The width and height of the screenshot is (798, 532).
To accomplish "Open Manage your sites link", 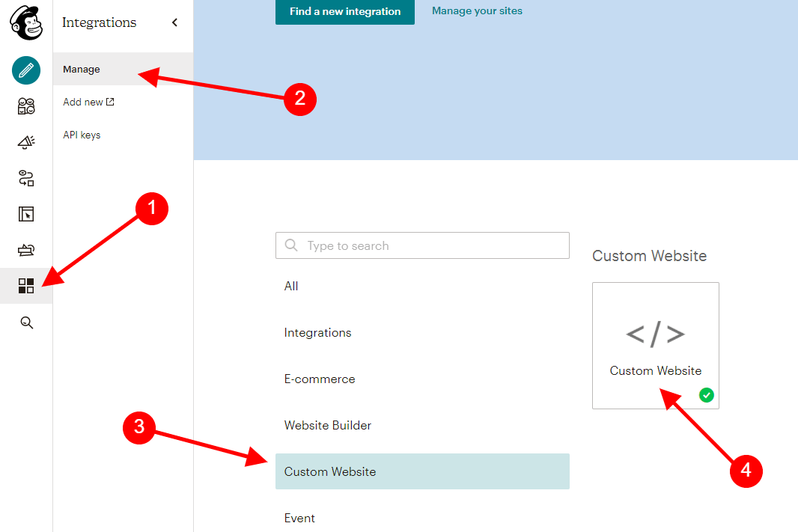I will tap(477, 10).
